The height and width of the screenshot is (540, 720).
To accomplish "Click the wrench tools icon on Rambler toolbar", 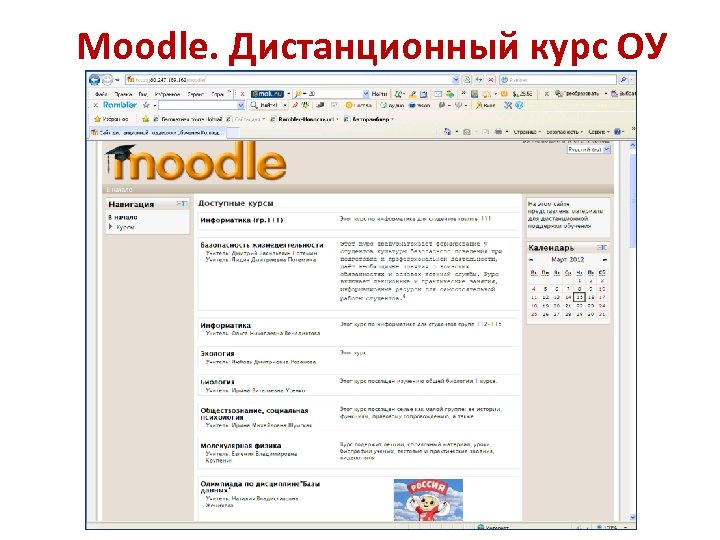I will point(508,106).
